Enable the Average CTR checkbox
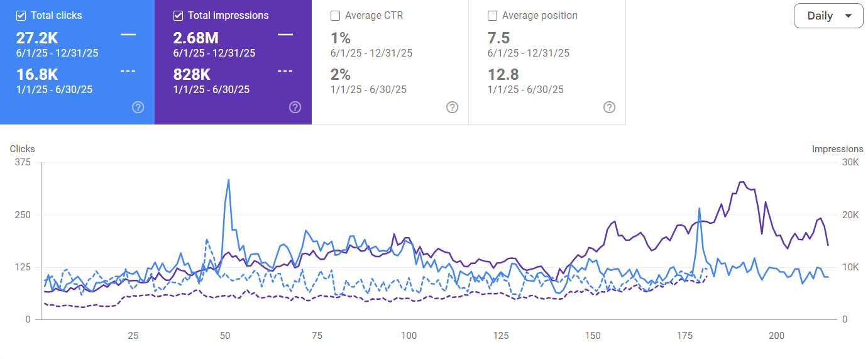 click(x=336, y=16)
